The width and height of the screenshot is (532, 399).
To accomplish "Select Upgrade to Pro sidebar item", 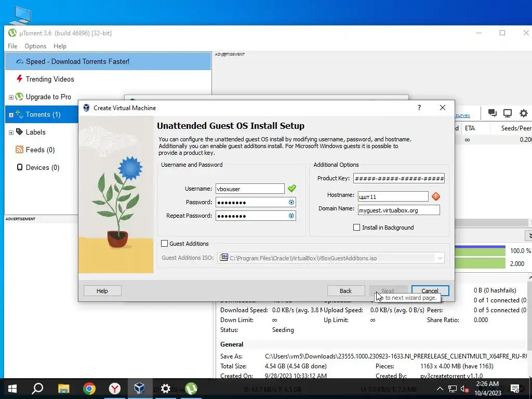I will (48, 97).
